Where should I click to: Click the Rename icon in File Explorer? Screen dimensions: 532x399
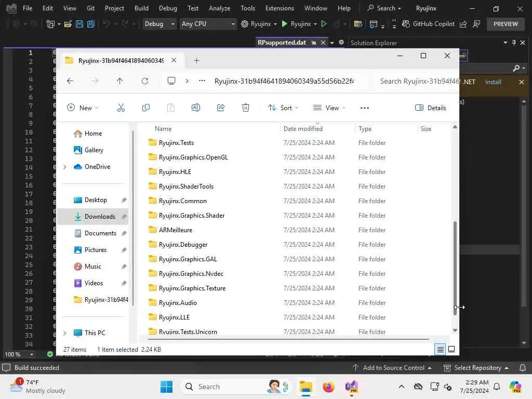pos(196,108)
